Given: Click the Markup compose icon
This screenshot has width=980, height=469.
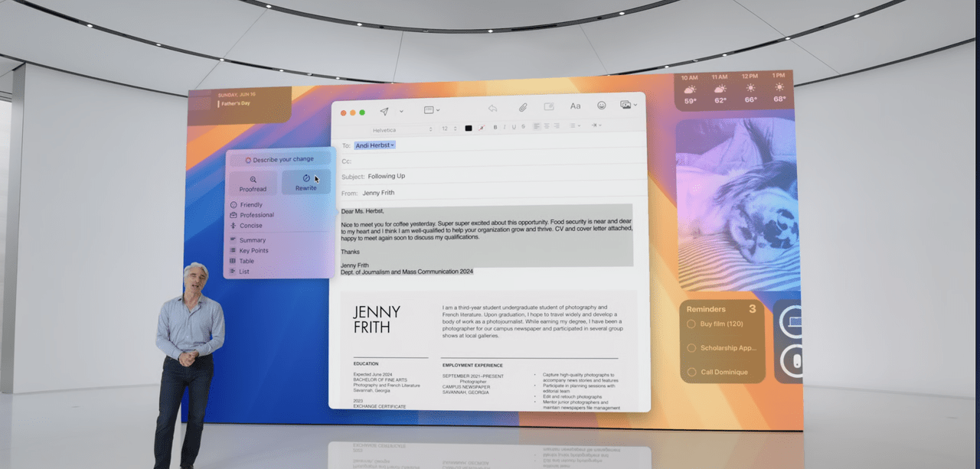Looking at the screenshot, I should pos(550,106).
